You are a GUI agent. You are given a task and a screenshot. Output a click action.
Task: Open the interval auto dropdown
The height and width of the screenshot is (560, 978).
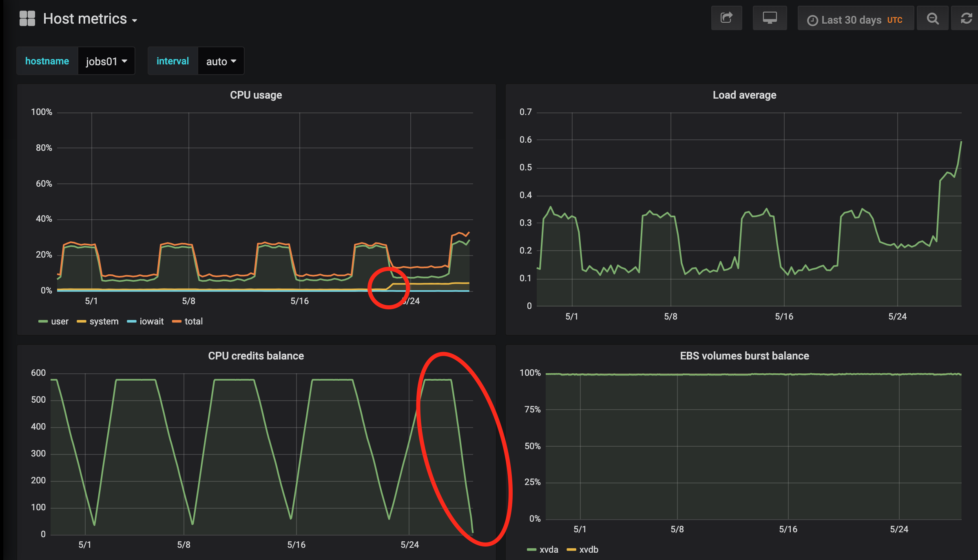221,61
